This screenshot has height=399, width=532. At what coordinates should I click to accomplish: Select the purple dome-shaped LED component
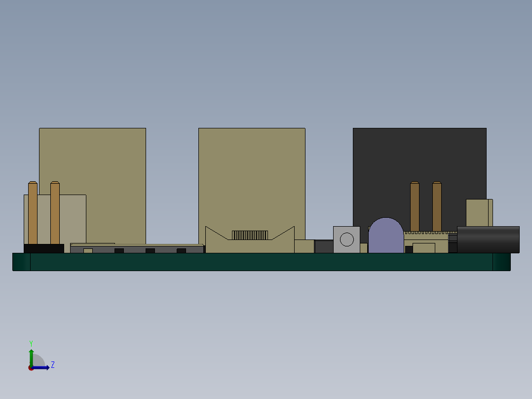click(x=386, y=236)
